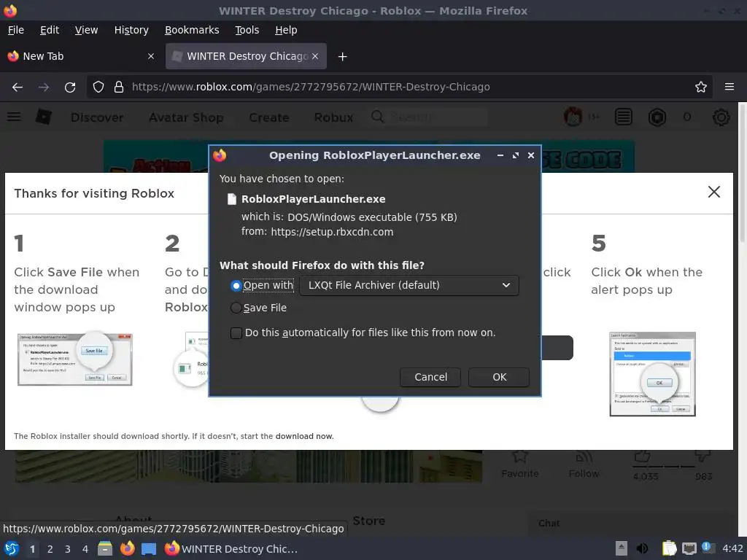
Task: Open the Bookmarks menu
Action: 192,30
